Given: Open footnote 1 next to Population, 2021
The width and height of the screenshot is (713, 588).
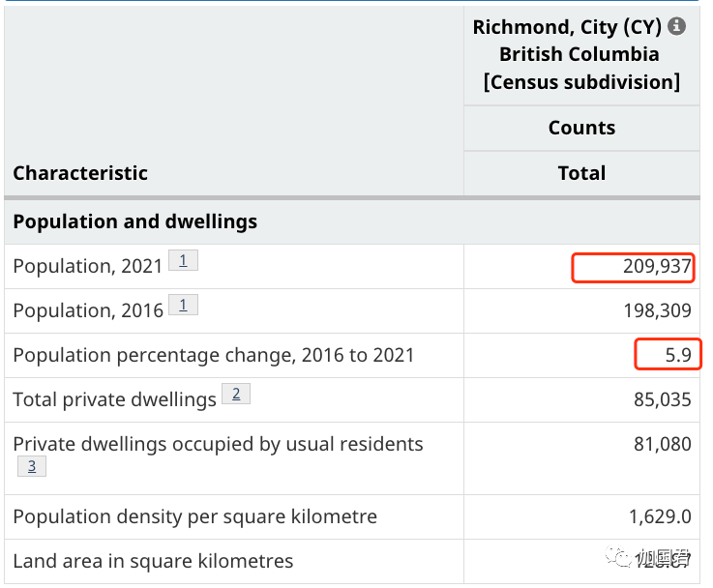Looking at the screenshot, I should point(183,260).
